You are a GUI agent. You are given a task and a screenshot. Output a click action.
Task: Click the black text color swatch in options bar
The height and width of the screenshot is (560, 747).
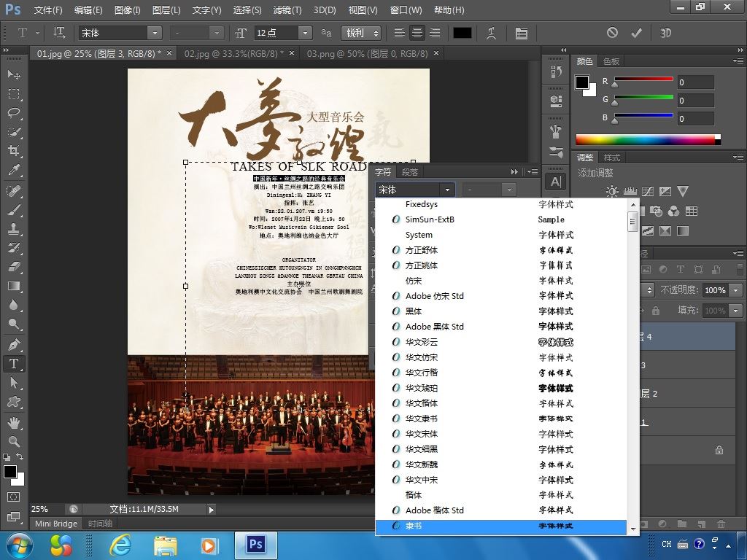[x=462, y=33]
